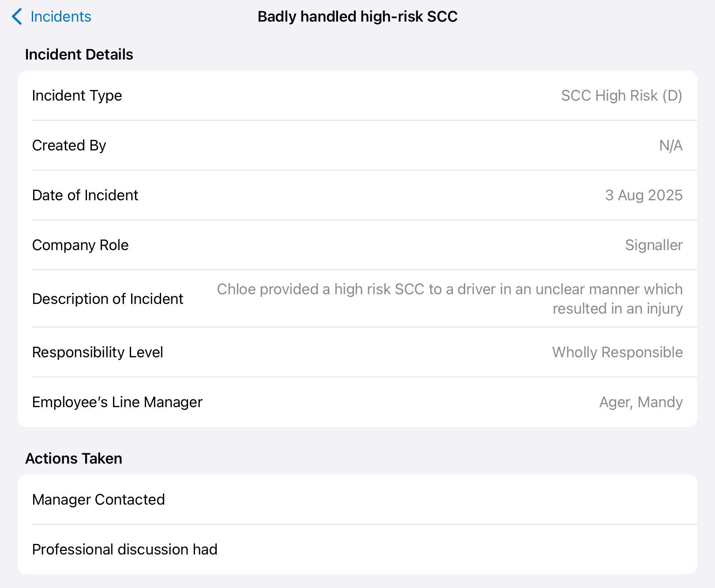Select the Professional discussion had action
The image size is (715, 588).
357,549
